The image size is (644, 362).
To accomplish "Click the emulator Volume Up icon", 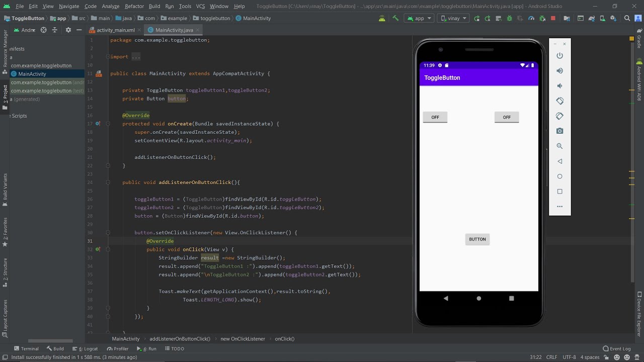I will [x=559, y=71].
